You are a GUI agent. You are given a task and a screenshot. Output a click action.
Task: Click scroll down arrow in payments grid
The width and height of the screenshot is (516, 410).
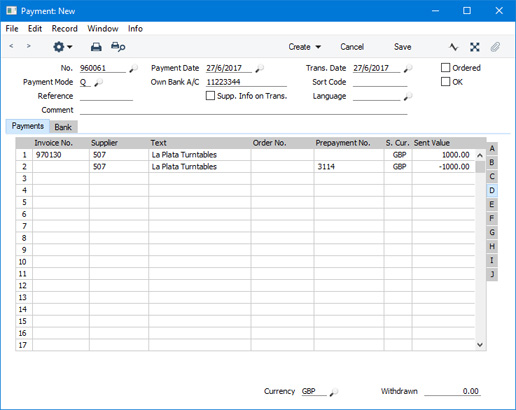tap(480, 345)
